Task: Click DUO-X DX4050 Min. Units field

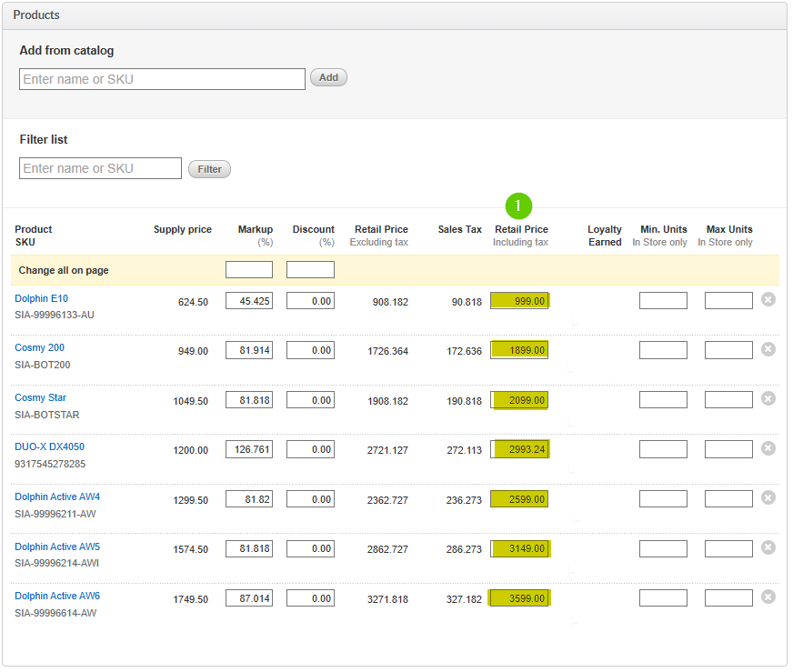Action: pos(663,449)
